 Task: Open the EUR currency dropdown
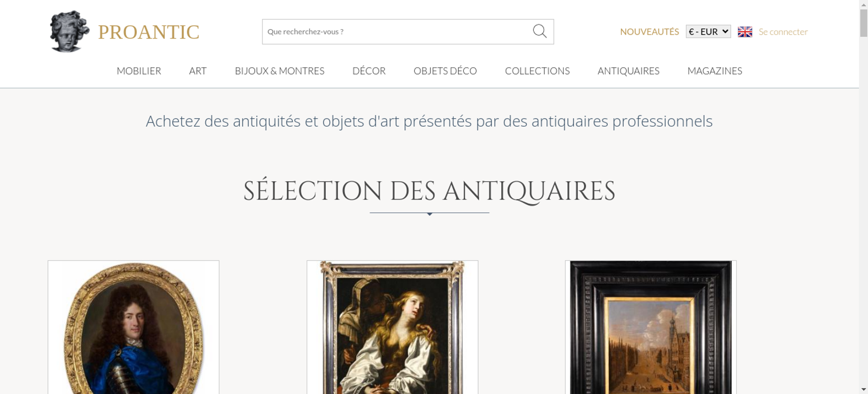pyautogui.click(x=708, y=32)
